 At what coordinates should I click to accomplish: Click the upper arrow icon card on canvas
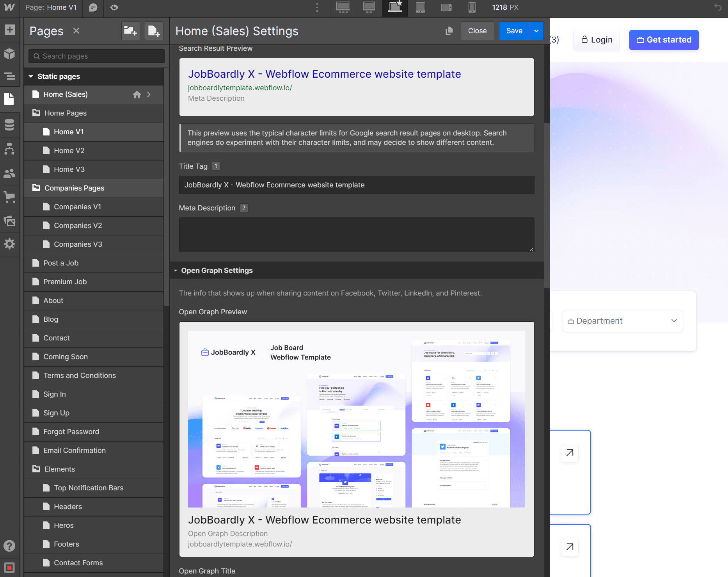click(570, 453)
